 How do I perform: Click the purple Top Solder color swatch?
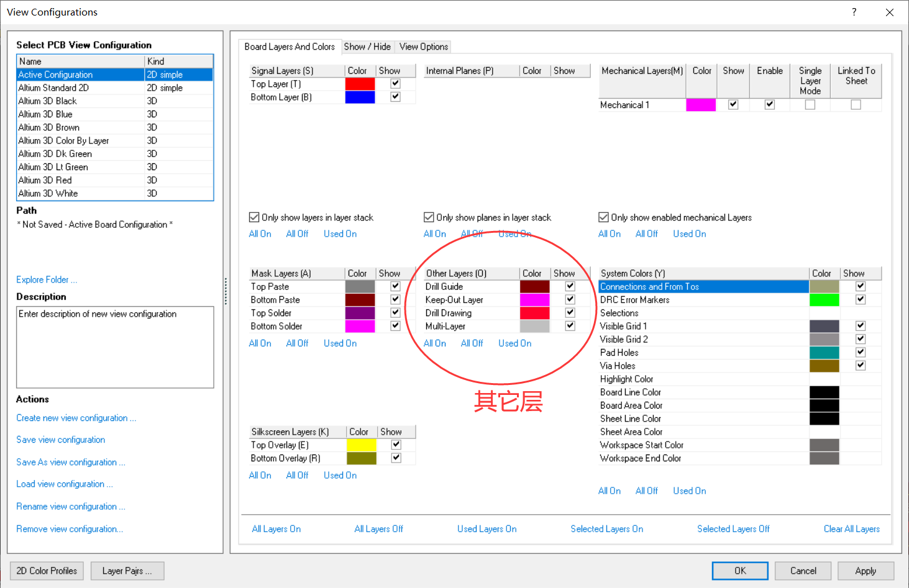click(x=360, y=313)
